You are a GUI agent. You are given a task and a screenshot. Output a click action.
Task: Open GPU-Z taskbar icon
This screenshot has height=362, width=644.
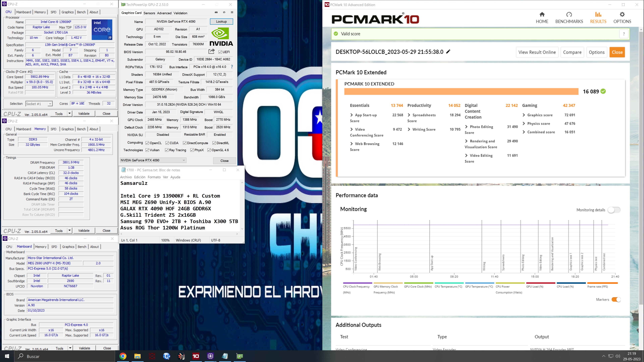pyautogui.click(x=239, y=356)
